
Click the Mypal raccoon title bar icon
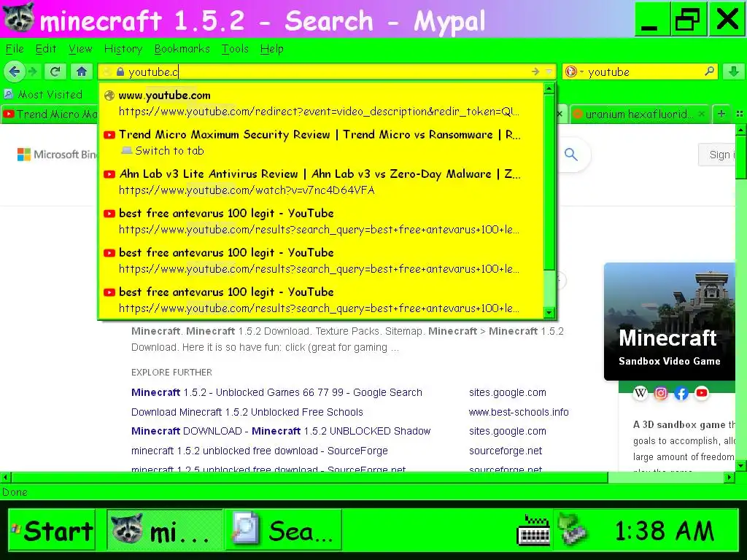[x=18, y=18]
